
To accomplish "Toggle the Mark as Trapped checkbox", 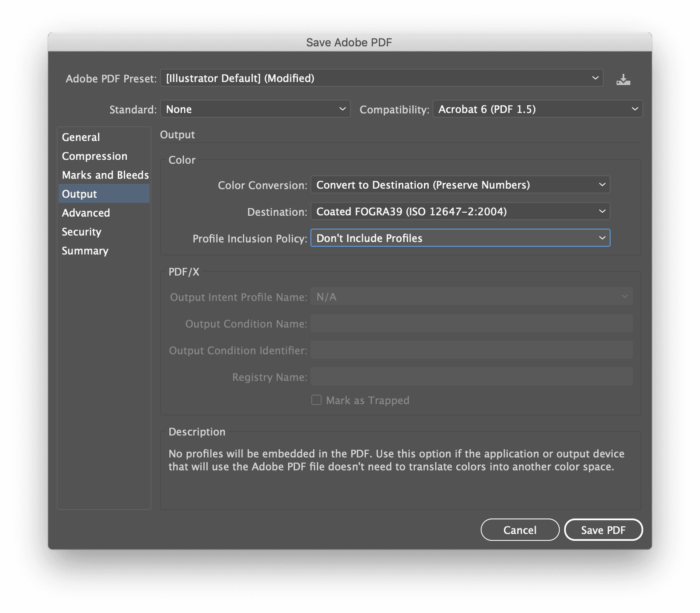I will (316, 400).
